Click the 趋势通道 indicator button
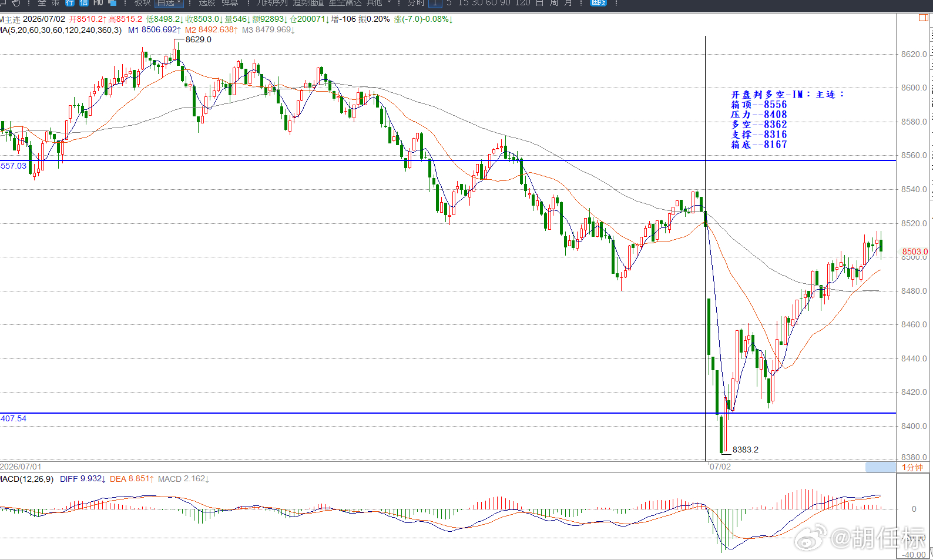The height and width of the screenshot is (560, 933). click(308, 3)
